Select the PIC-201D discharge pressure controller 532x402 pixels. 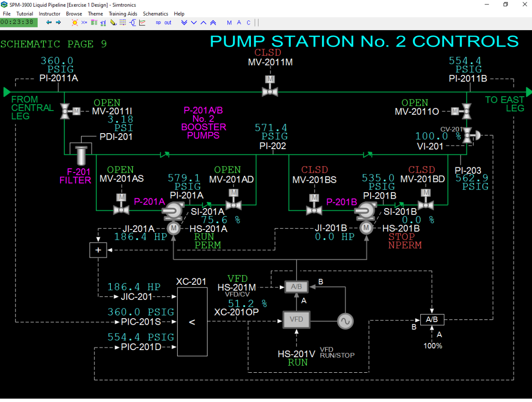click(x=141, y=347)
